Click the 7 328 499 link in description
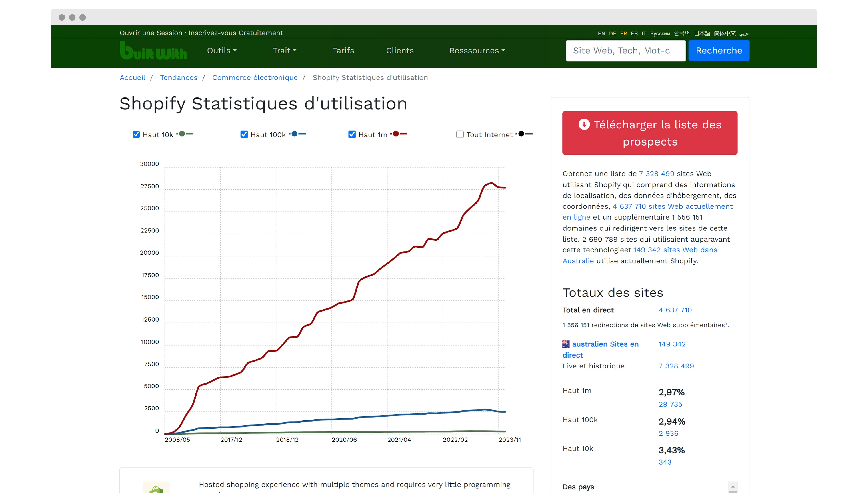 (657, 174)
